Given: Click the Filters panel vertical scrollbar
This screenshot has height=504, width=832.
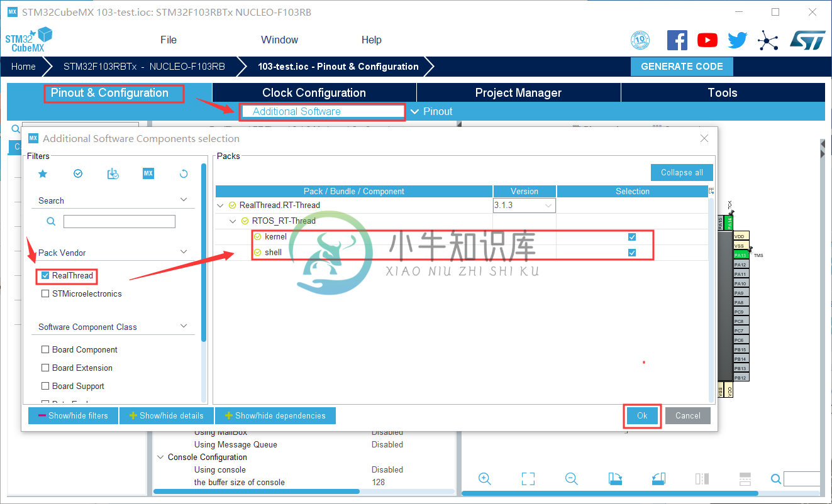Looking at the screenshot, I should pyautogui.click(x=204, y=253).
